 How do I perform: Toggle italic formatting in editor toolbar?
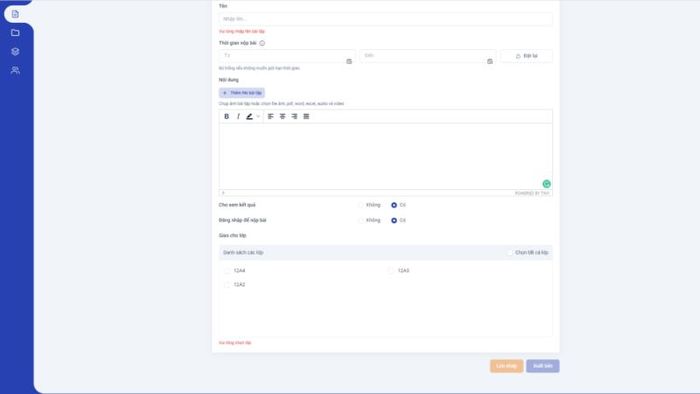coord(238,116)
